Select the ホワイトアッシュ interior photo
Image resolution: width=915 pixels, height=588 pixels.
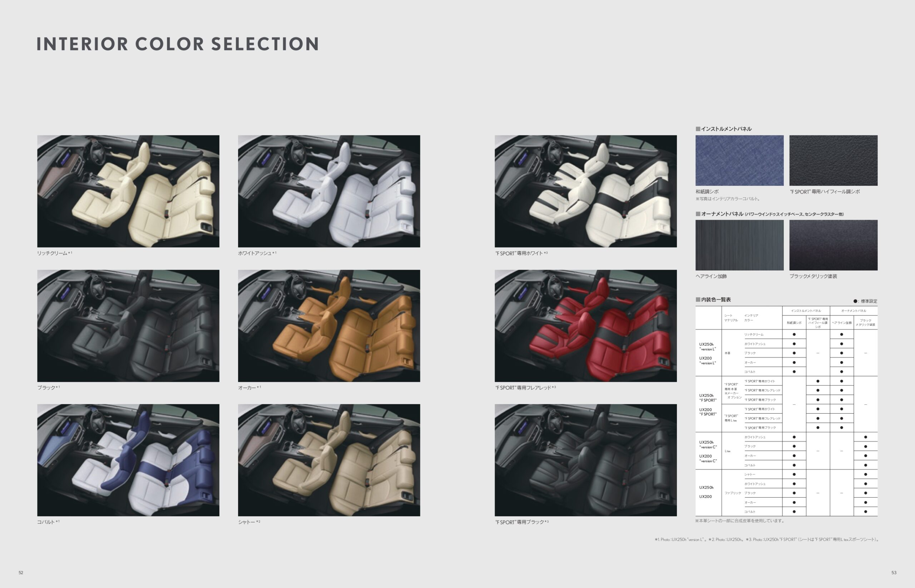pyautogui.click(x=329, y=191)
